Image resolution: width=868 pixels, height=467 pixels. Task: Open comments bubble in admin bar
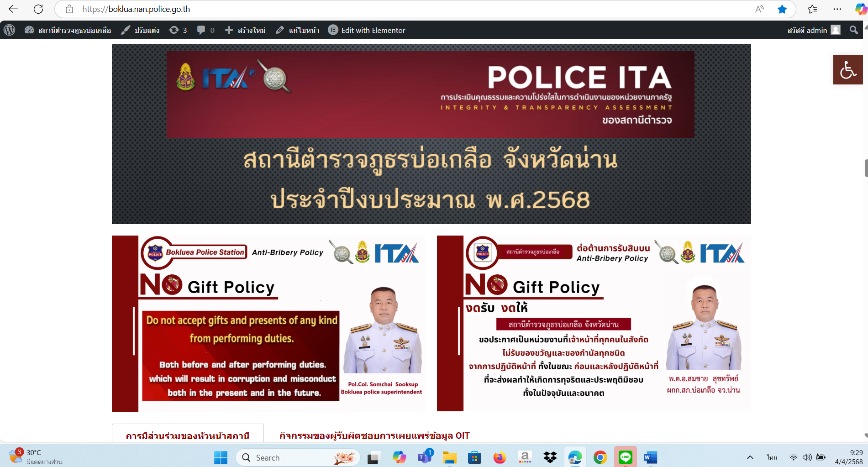coord(205,30)
